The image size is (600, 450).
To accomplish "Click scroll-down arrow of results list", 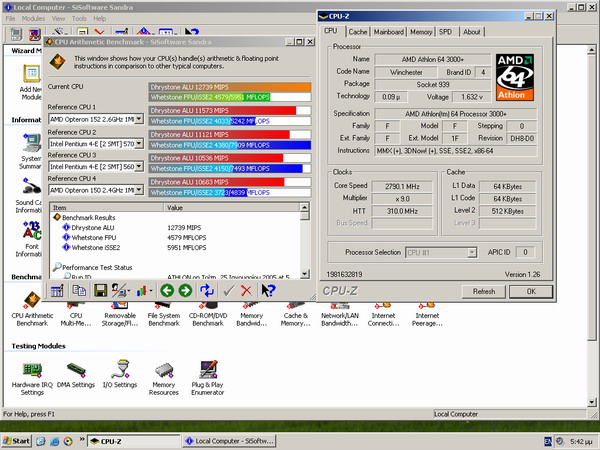I will click(x=305, y=274).
